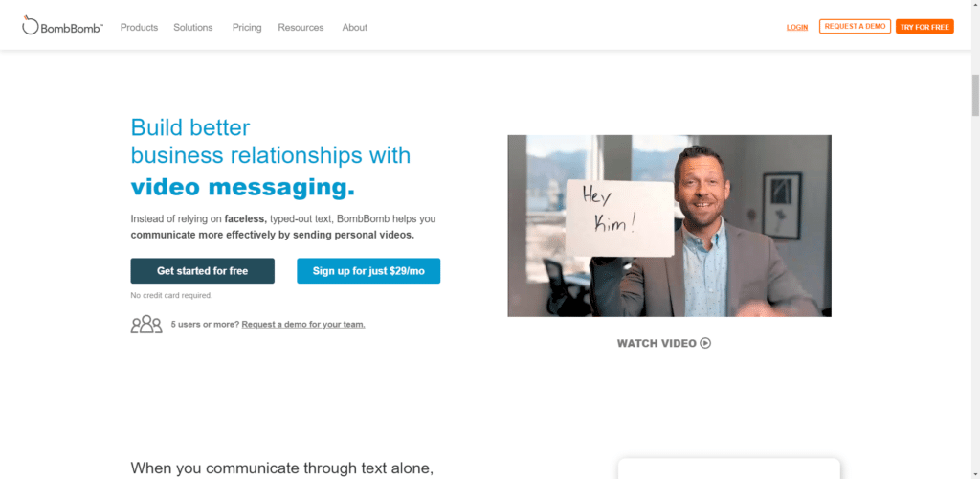
Task: Open the About menu item
Action: (x=354, y=28)
